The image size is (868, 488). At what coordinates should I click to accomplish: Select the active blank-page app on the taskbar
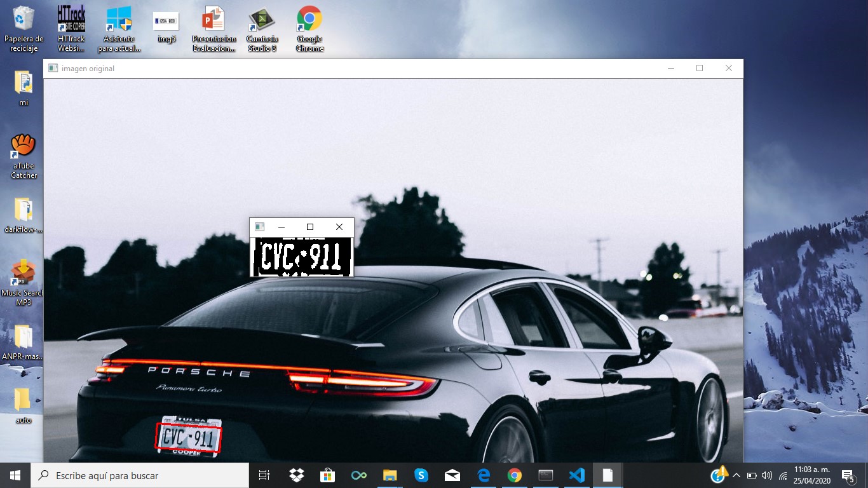point(608,475)
